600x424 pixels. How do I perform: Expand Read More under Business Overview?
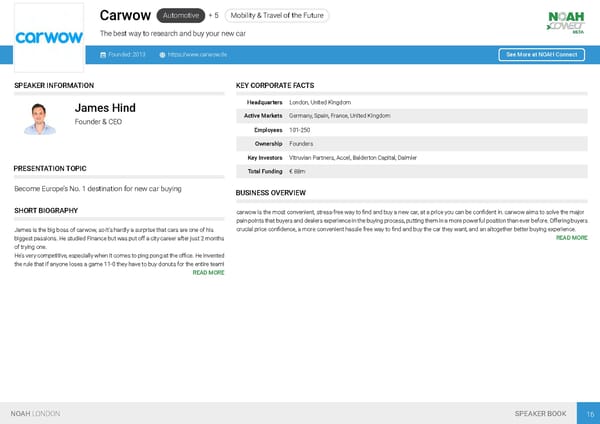571,238
